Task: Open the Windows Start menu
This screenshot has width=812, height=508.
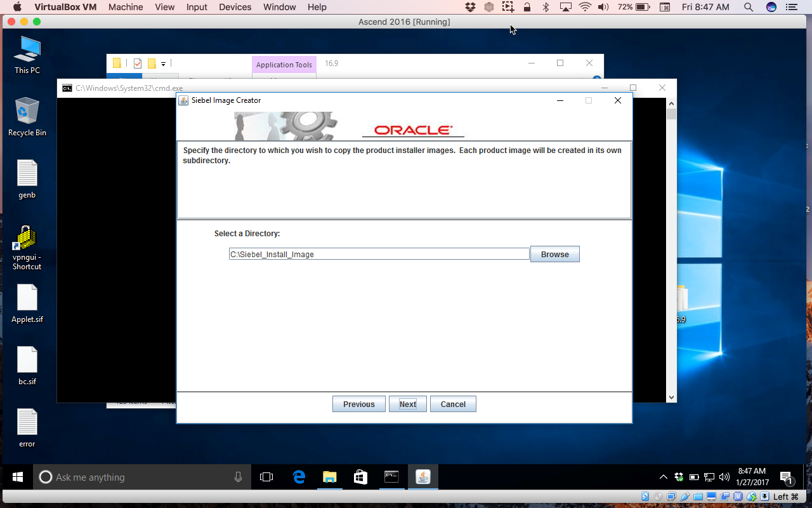Action: pos(17,477)
